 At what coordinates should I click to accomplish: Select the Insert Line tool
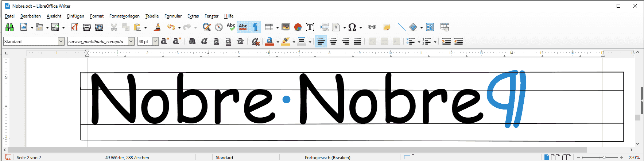tap(401, 27)
